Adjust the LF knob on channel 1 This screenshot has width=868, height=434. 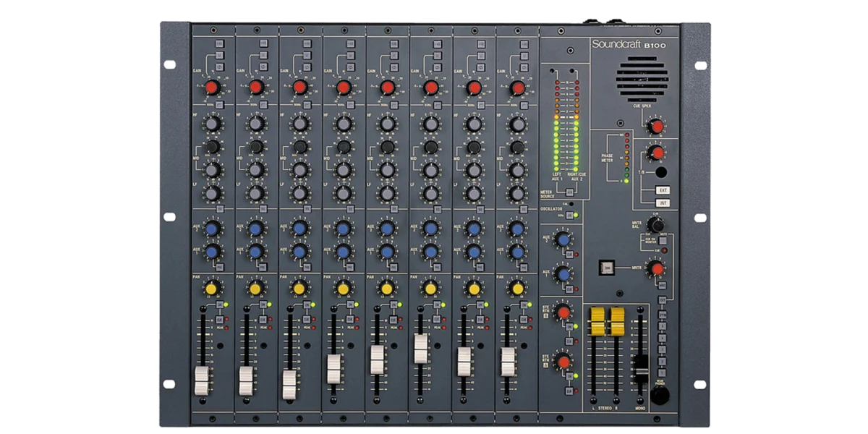(x=212, y=193)
